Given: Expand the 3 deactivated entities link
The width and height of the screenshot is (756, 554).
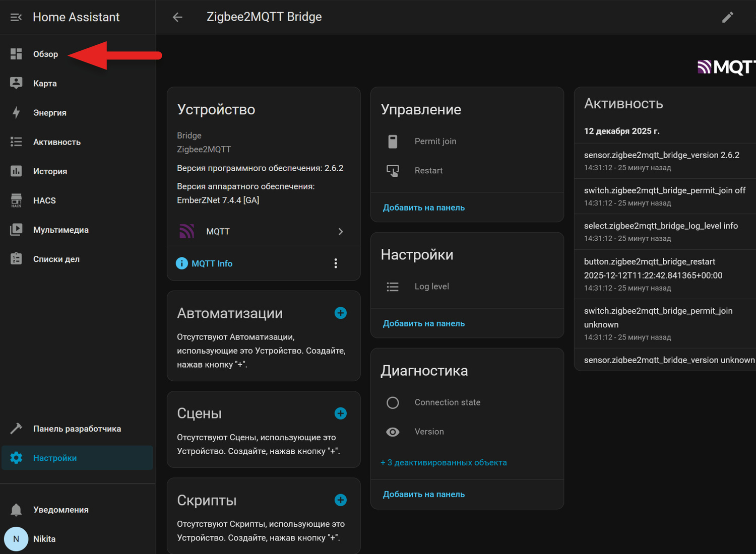Looking at the screenshot, I should tap(444, 462).
